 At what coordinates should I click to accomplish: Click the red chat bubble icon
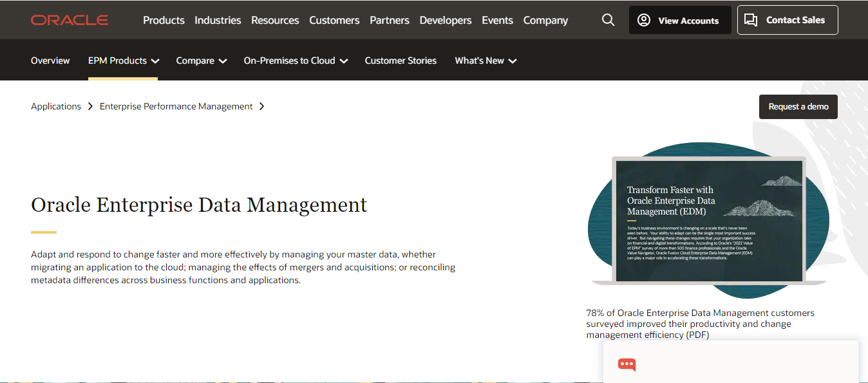tap(627, 364)
